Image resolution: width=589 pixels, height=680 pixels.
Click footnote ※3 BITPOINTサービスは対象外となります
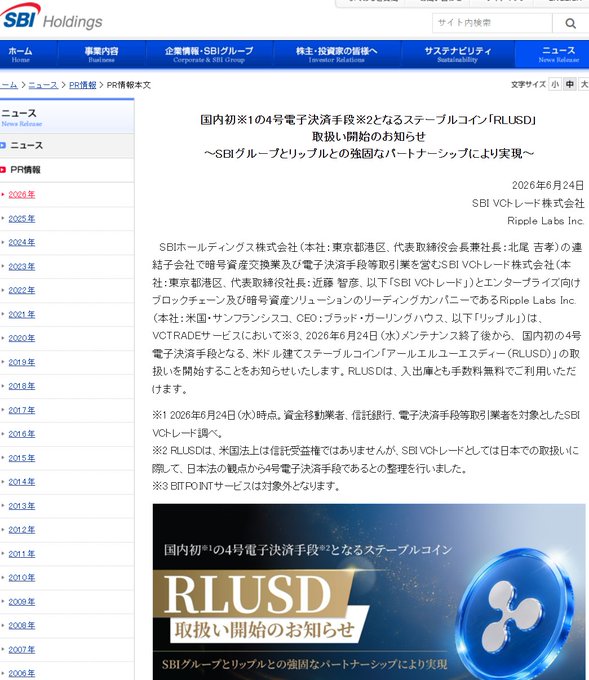(x=246, y=486)
